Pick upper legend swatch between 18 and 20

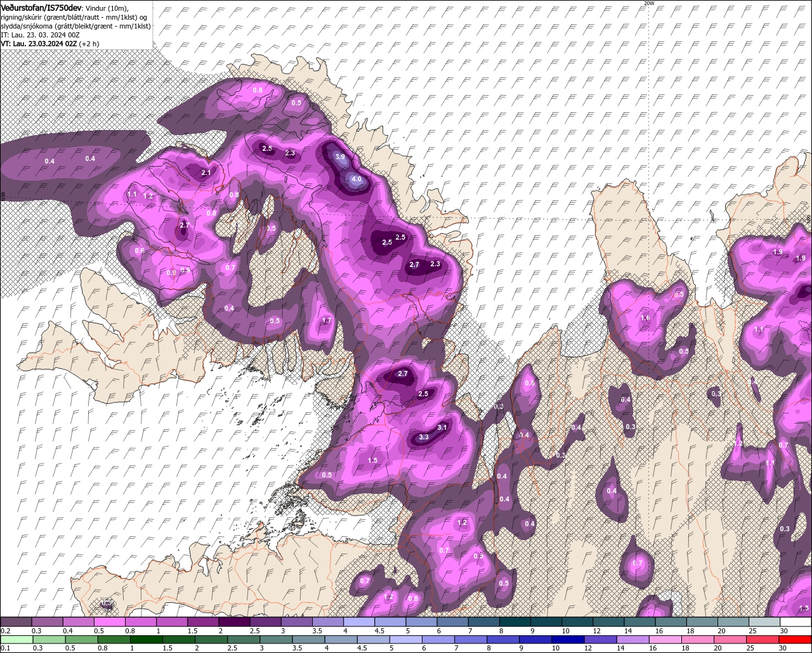(x=702, y=622)
